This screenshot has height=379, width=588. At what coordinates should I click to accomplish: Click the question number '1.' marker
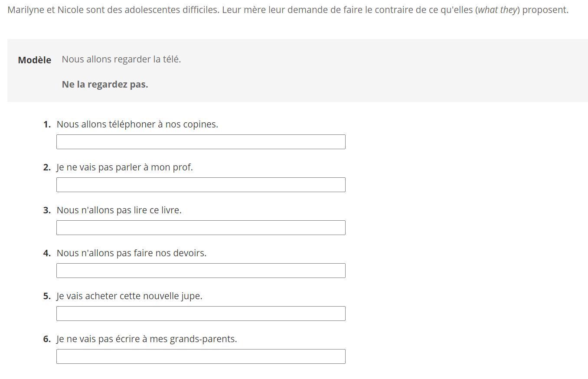[x=47, y=124]
